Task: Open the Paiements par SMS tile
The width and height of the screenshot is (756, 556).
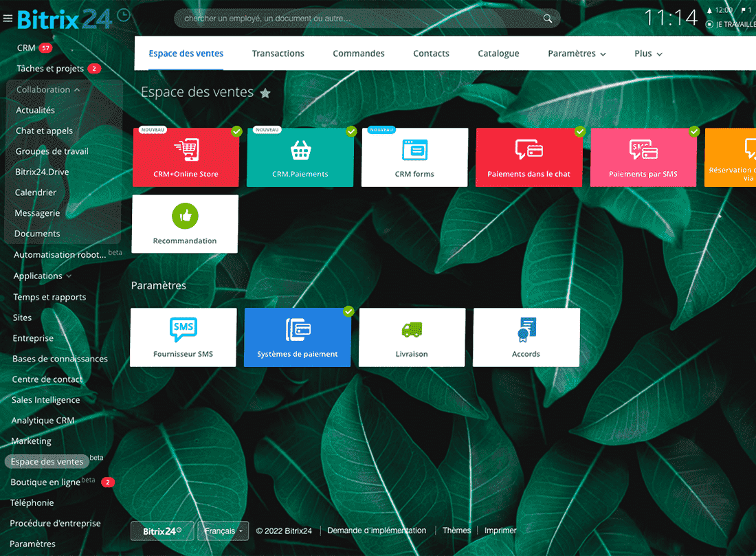Action: (x=643, y=157)
